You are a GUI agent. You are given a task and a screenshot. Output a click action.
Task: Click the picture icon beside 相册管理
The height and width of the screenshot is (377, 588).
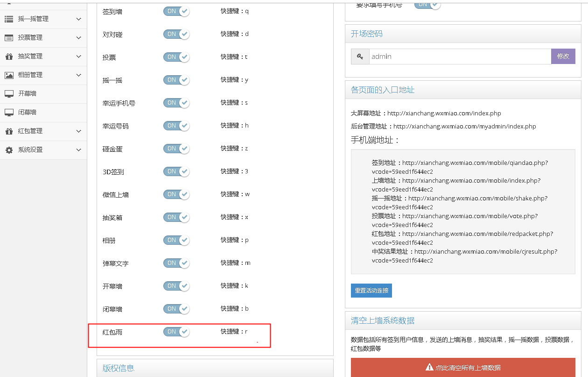click(9, 75)
